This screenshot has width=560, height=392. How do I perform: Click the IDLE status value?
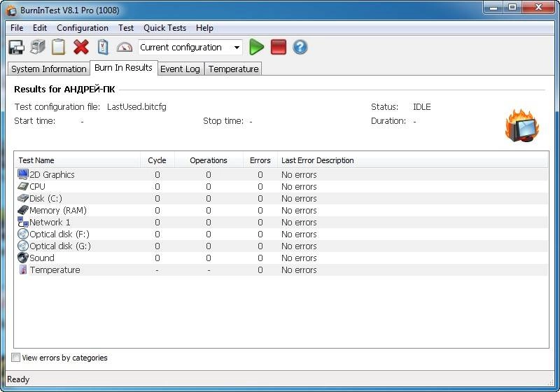[422, 106]
